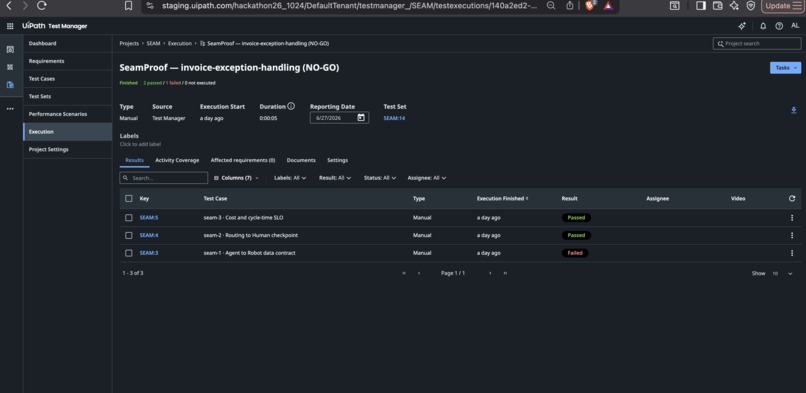Toggle the browser sidebar panel icon
Screen dimensions: 806x393
click(x=701, y=6)
